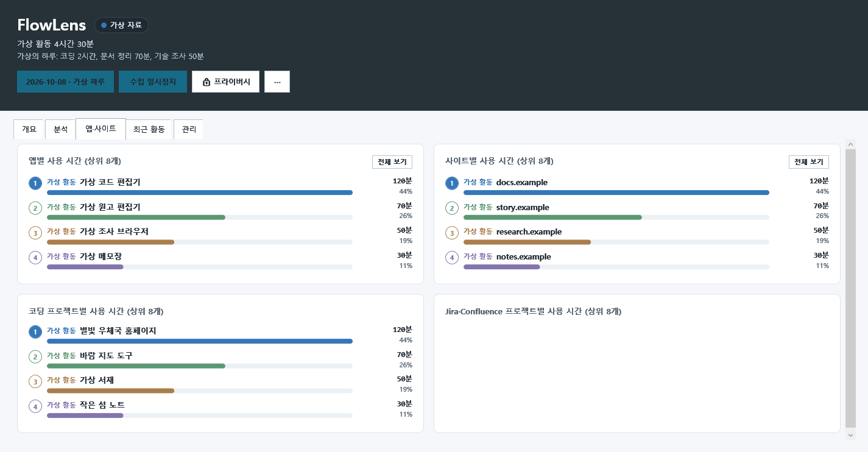Switch to the 분석 tab
Image resolution: width=868 pixels, height=452 pixels.
[x=61, y=129]
